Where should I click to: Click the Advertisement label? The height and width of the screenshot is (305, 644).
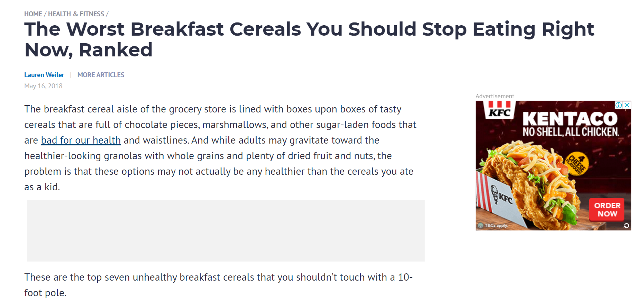(x=495, y=96)
